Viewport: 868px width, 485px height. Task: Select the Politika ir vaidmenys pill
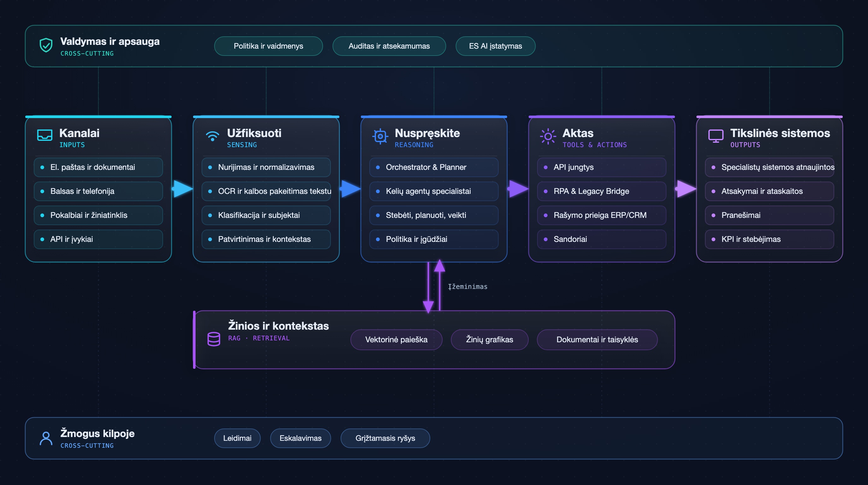268,46
